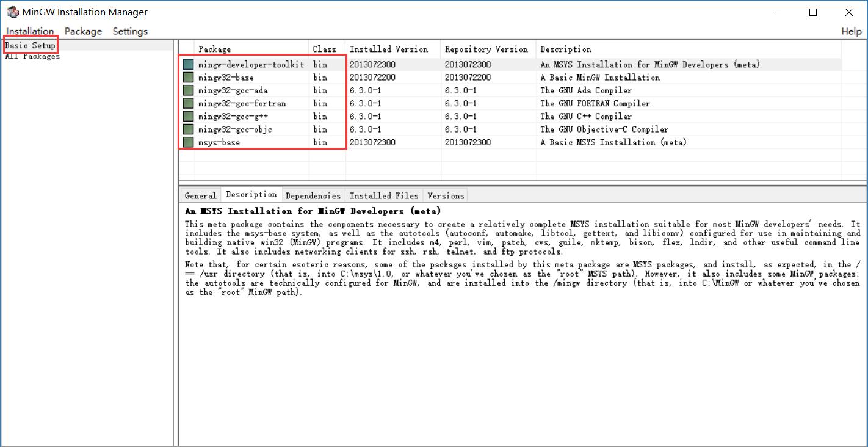Click installed version 2013072200 for mingw32-base

click(x=372, y=78)
